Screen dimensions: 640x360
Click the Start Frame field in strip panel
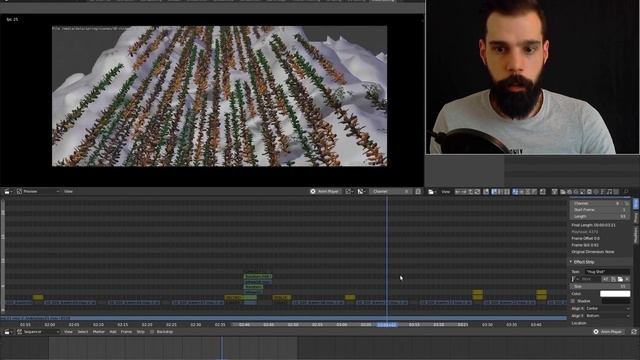point(600,209)
